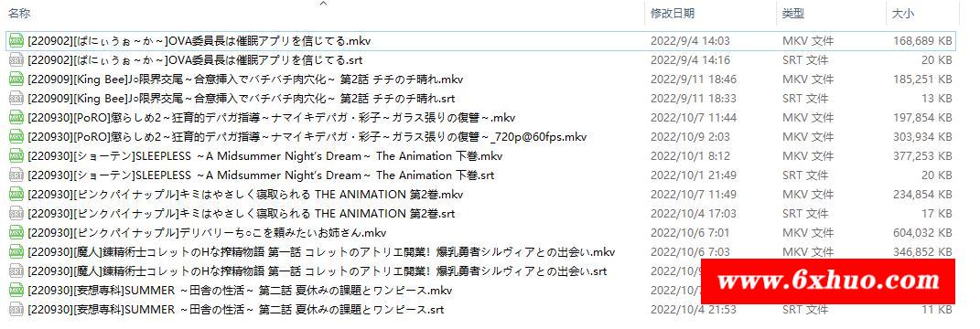The width and height of the screenshot is (980, 329).
Task: Click 妄想専科 SUMMER srt file icon
Action: [16, 310]
